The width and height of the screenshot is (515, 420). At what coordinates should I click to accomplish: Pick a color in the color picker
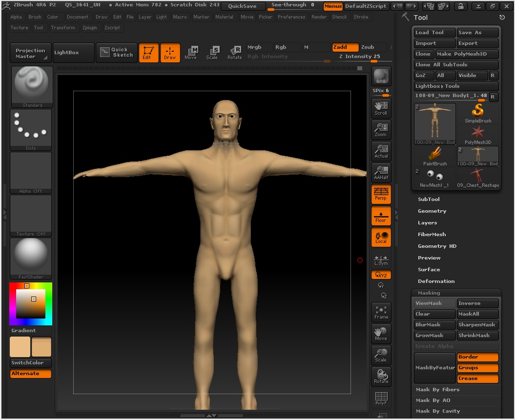31,304
